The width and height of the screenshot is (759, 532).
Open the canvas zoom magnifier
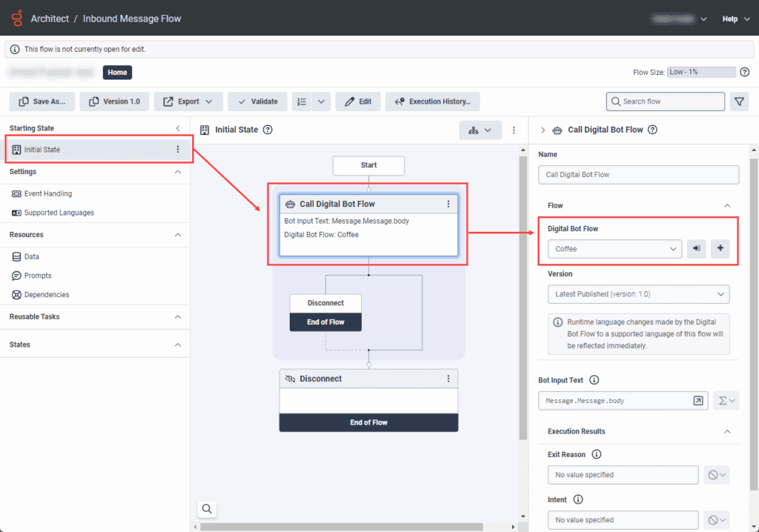point(207,509)
